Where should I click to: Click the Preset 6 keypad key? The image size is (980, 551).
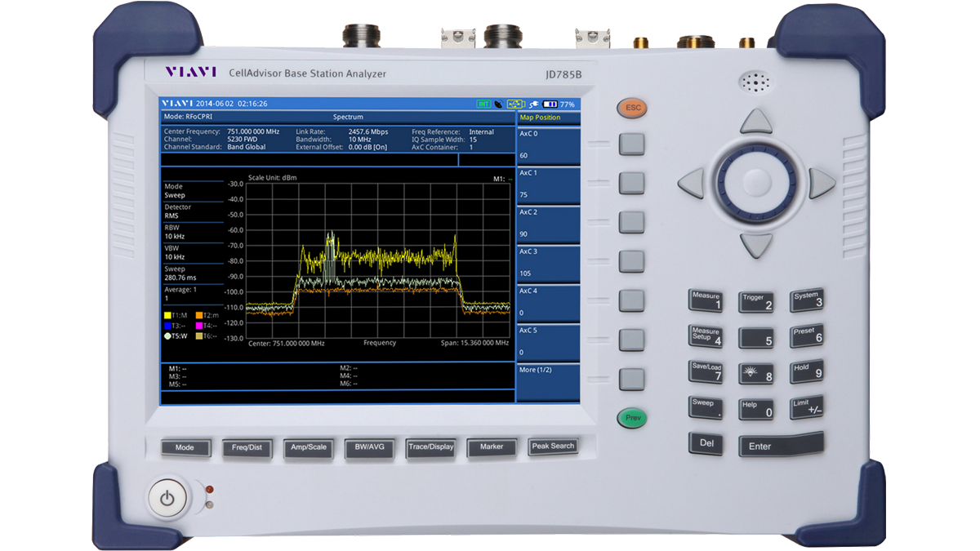click(807, 335)
